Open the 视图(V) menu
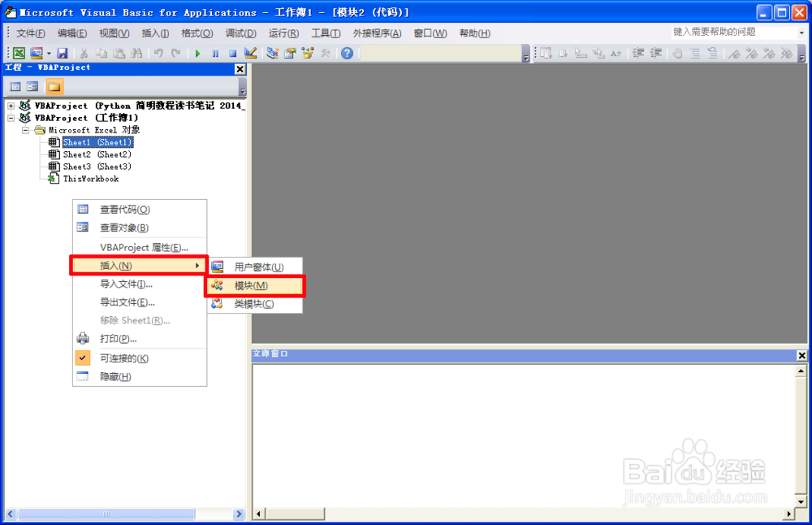The height and width of the screenshot is (525, 812). (114, 33)
